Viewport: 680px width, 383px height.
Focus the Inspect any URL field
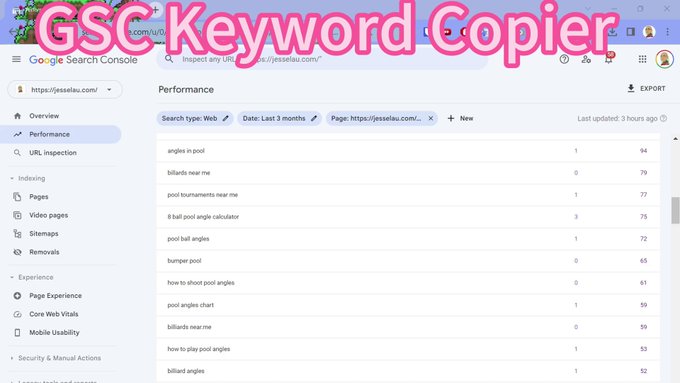pyautogui.click(x=322, y=59)
